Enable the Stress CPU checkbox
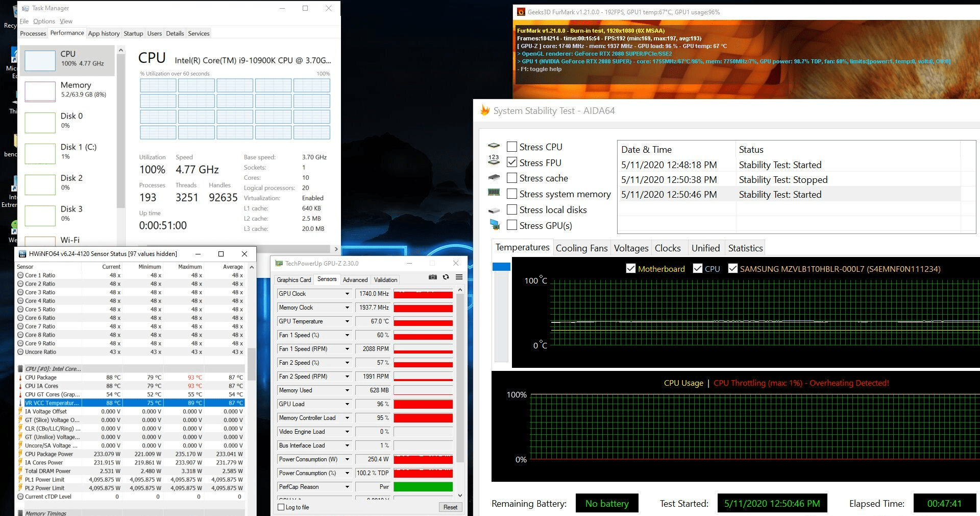This screenshot has width=980, height=516. (x=512, y=147)
